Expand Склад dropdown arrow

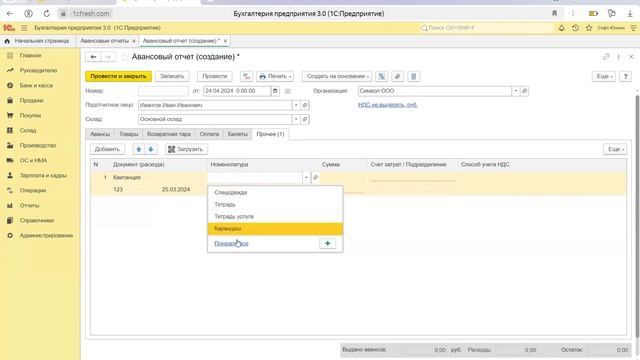[296, 119]
